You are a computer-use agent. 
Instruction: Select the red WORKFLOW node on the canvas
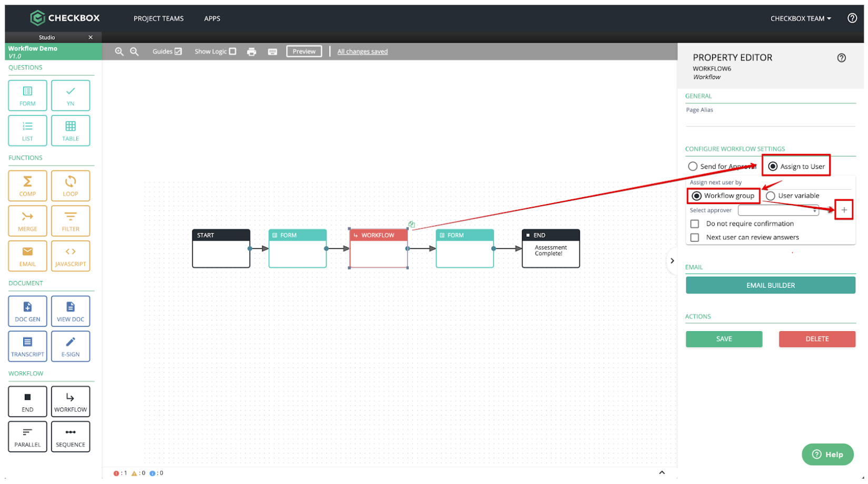pyautogui.click(x=379, y=248)
